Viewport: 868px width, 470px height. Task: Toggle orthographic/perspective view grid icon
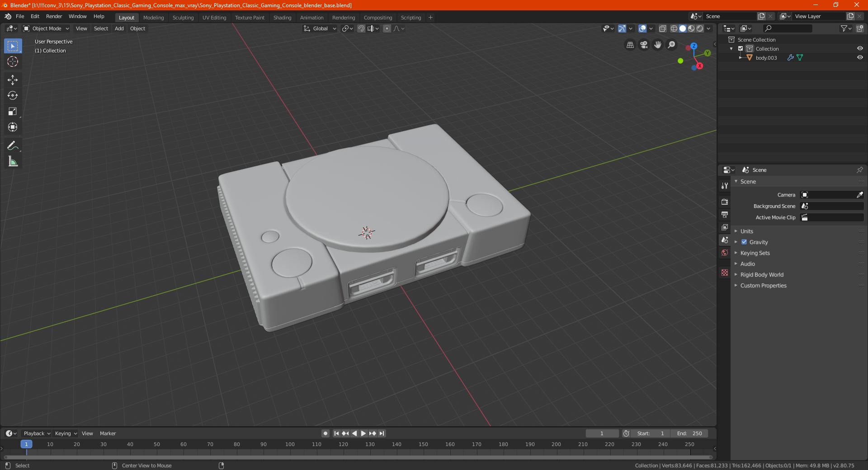630,45
